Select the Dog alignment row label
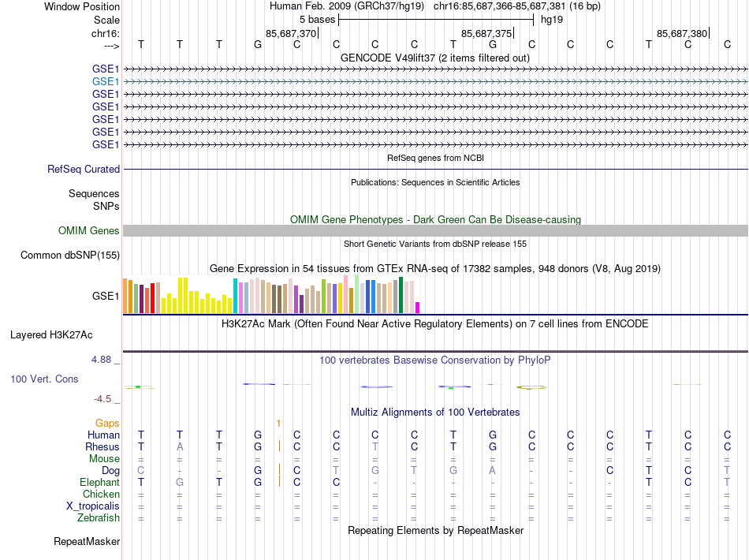 point(110,471)
